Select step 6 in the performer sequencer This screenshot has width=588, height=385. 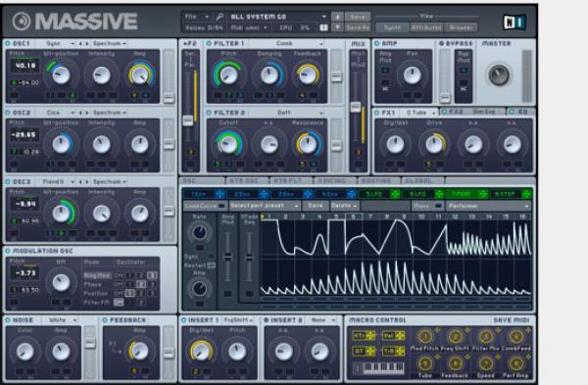coord(353,217)
